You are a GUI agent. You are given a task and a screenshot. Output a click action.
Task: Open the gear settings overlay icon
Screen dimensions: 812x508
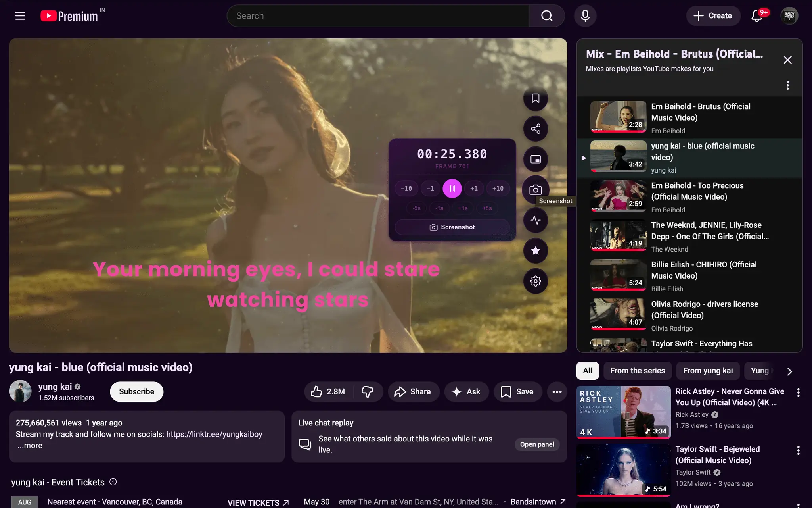(536, 281)
